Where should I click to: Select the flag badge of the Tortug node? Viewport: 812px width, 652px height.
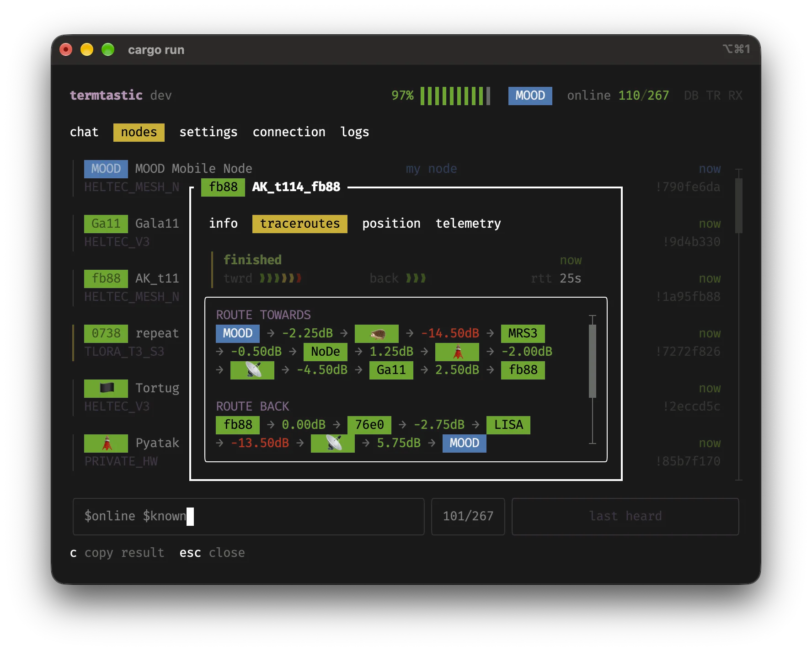[106, 388]
